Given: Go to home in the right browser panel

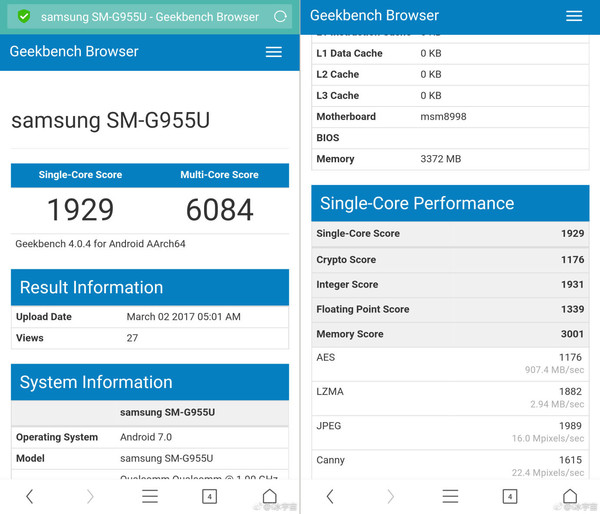Looking at the screenshot, I should (570, 496).
